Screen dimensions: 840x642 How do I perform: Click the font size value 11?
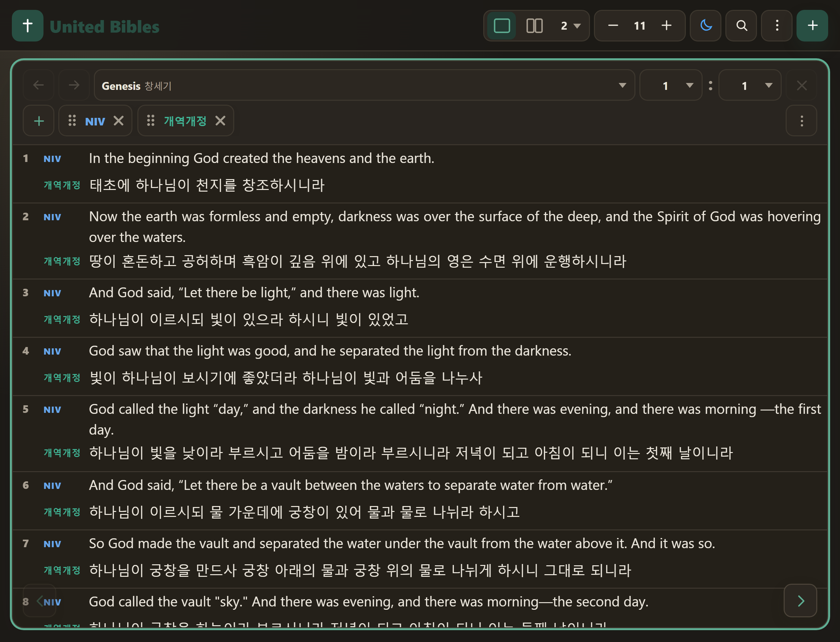coord(640,26)
